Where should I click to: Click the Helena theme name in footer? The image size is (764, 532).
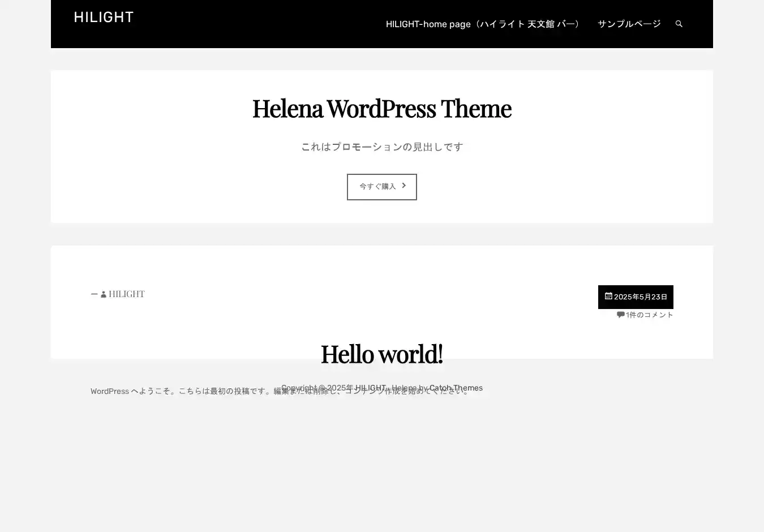(x=404, y=388)
